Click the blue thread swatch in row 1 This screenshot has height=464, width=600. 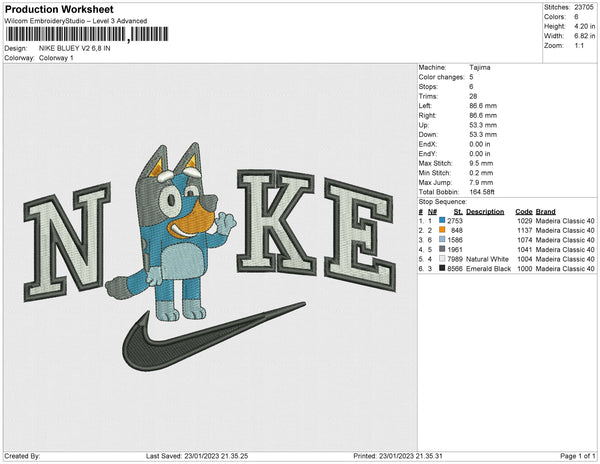point(442,220)
